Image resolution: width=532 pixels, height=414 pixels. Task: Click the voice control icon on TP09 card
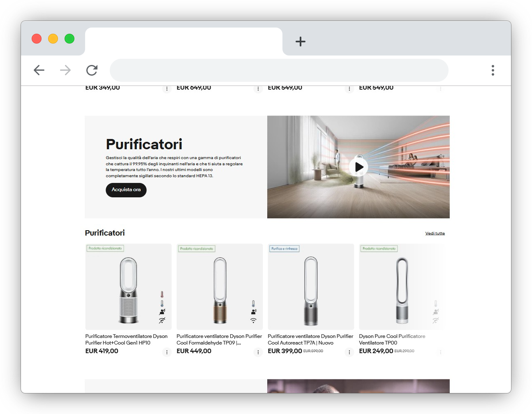click(254, 312)
